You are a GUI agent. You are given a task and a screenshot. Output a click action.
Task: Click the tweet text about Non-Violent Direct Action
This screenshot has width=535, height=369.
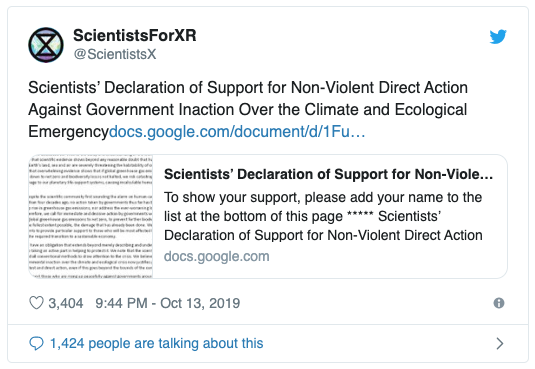(248, 87)
